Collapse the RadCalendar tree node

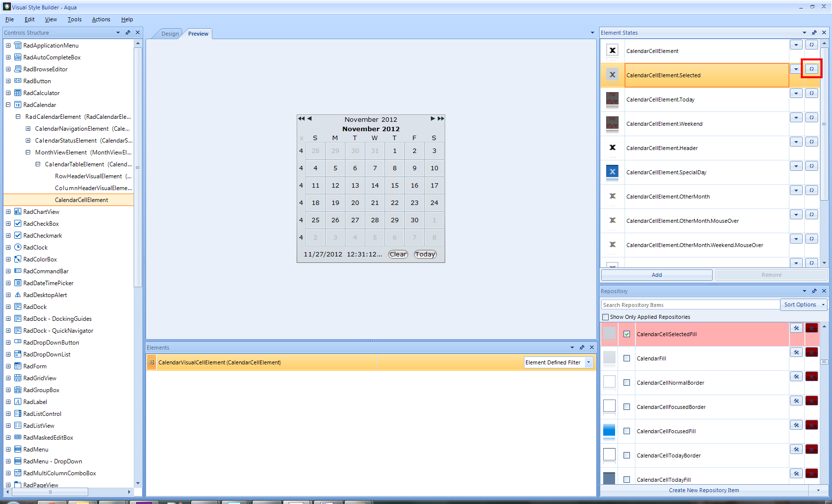tap(8, 105)
